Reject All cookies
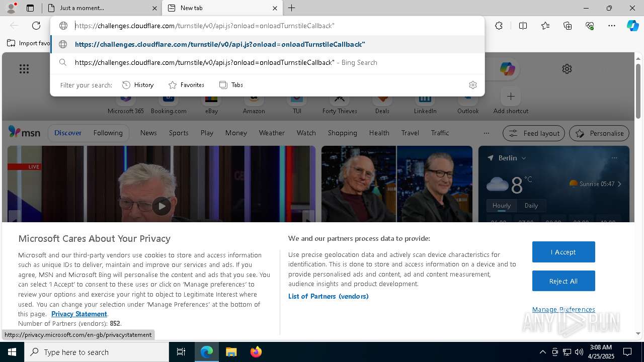The image size is (644, 362). [x=563, y=281]
